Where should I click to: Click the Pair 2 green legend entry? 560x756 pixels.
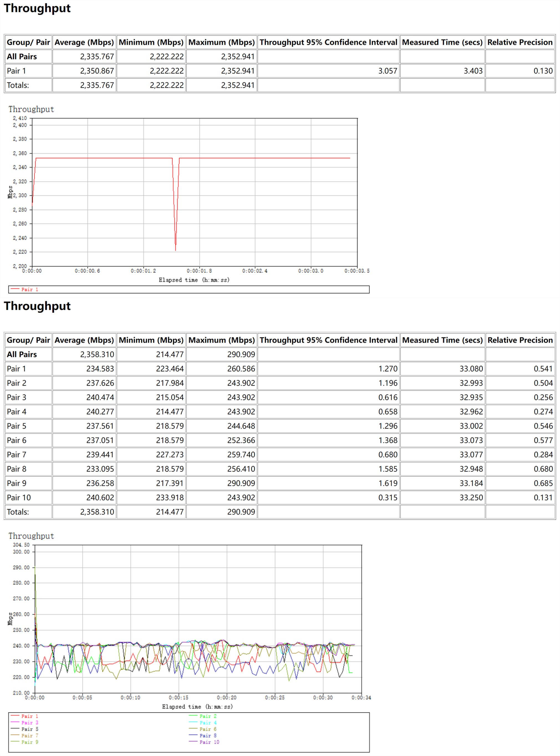(x=208, y=716)
